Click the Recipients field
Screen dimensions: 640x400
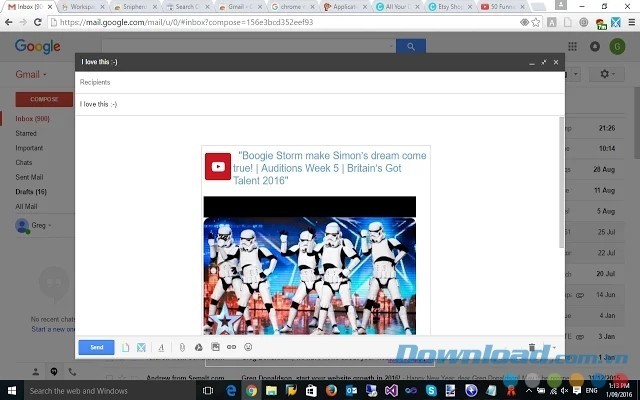tap(320, 82)
